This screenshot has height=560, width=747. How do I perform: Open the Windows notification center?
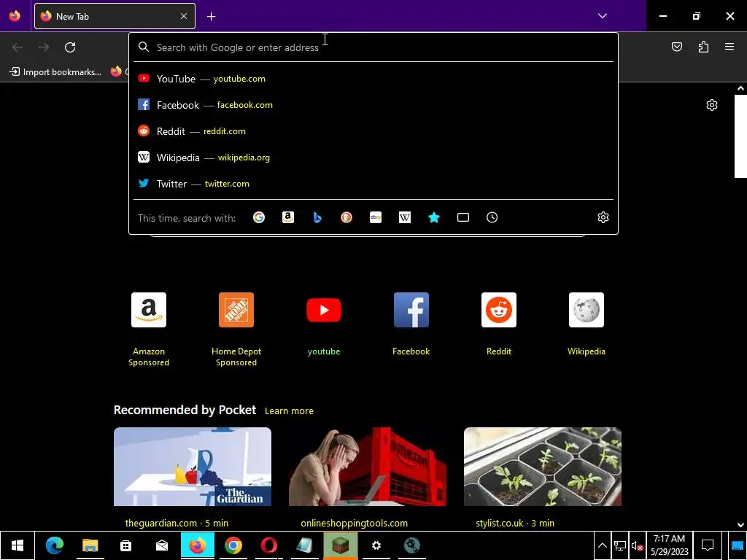(x=708, y=545)
